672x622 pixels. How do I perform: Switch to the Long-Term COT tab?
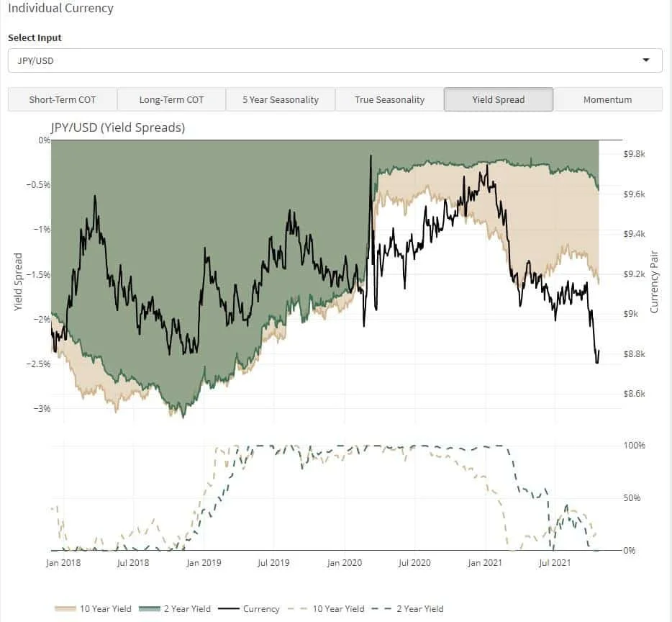pyautogui.click(x=171, y=99)
